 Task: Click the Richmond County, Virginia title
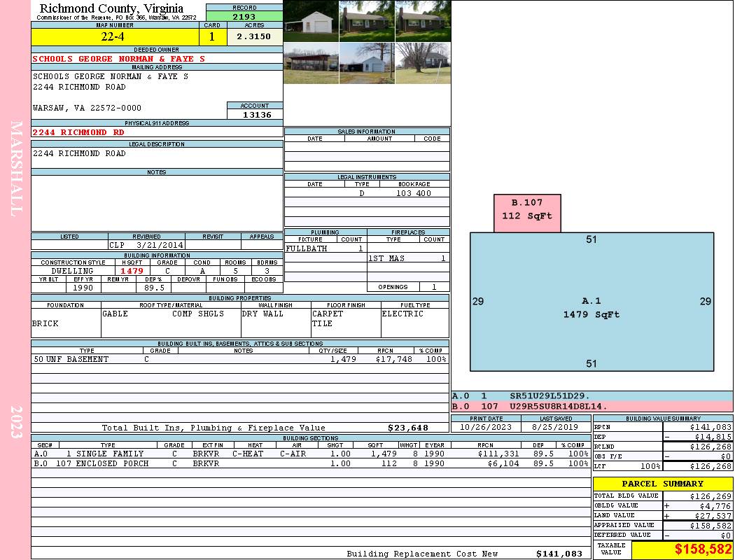point(111,8)
